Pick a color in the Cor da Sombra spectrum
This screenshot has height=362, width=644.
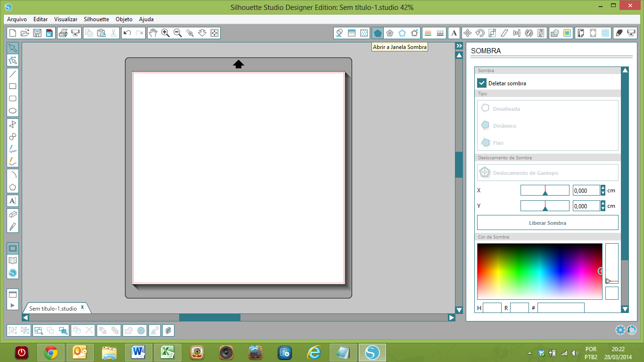[x=539, y=271]
